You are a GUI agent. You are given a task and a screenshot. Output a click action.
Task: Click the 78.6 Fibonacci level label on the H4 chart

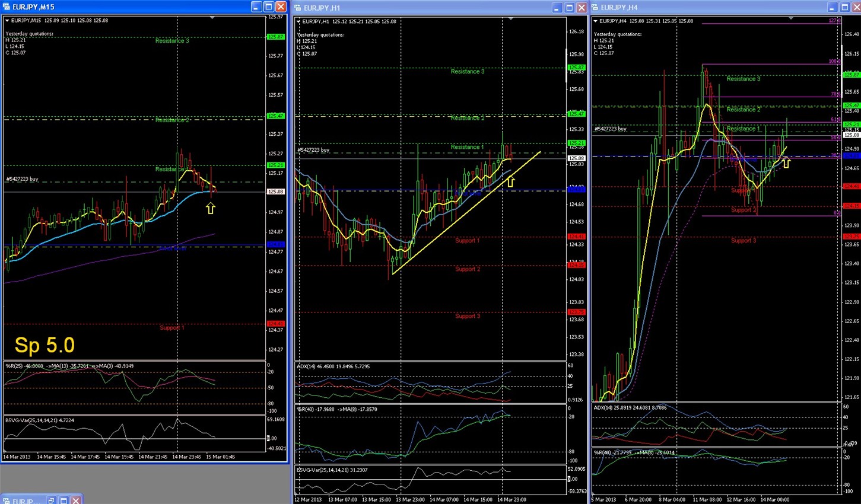[835, 94]
